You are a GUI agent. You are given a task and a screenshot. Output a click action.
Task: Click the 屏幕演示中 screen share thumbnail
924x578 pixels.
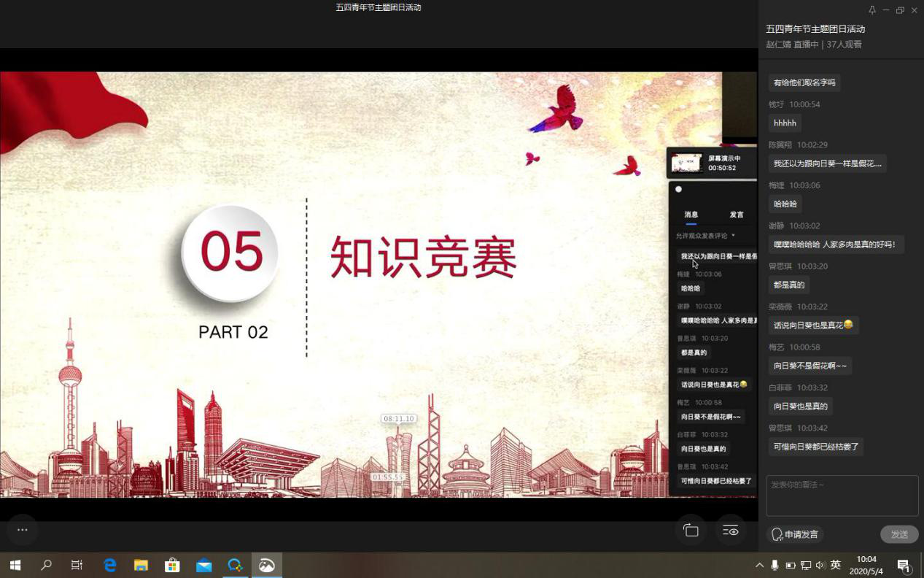[x=686, y=163]
